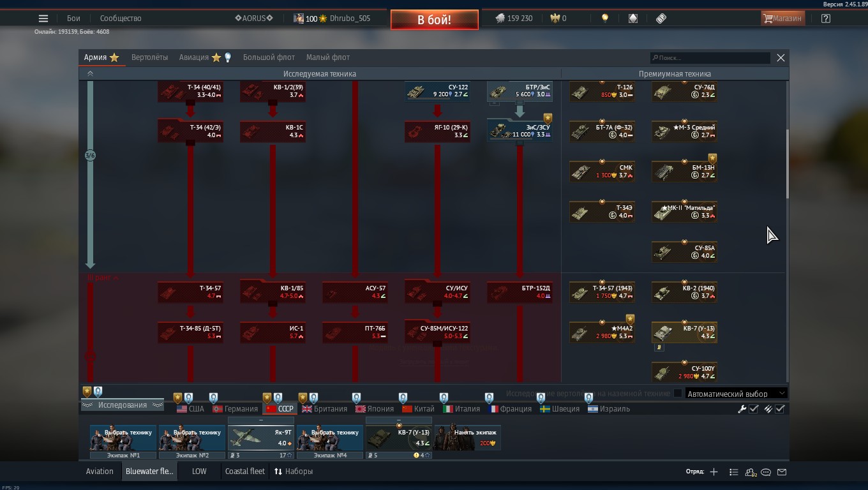Click the Silver Lions balance icon
868x490 pixels.
click(x=500, y=19)
